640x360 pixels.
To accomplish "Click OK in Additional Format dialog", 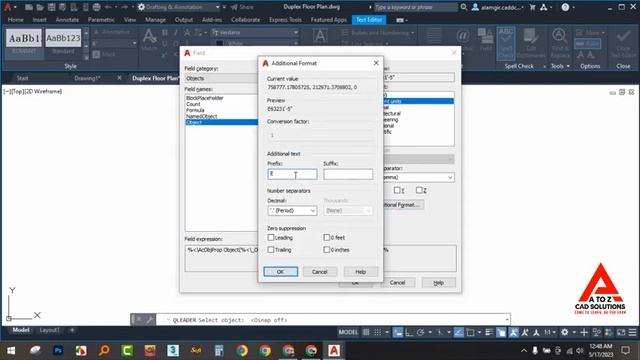I will click(280, 272).
